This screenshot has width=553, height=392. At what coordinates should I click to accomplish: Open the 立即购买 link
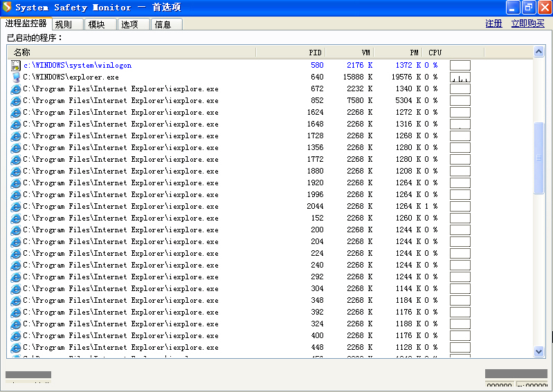tap(527, 24)
